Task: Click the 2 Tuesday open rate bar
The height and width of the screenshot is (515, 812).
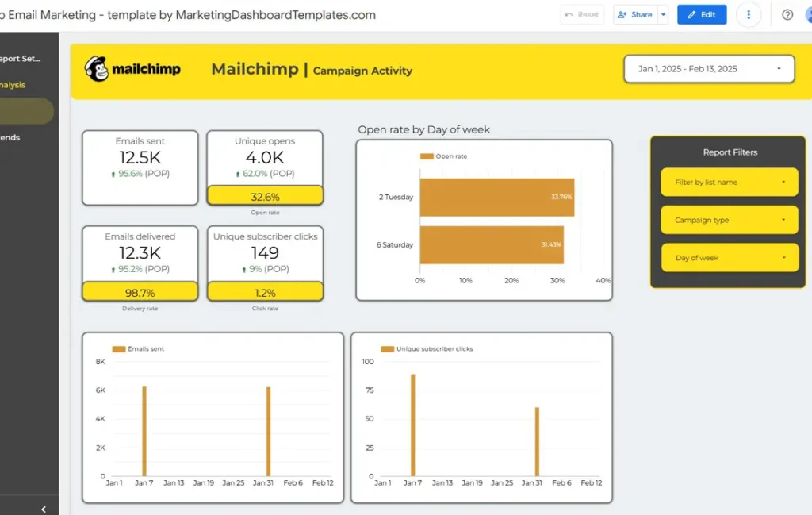Action: click(x=496, y=197)
